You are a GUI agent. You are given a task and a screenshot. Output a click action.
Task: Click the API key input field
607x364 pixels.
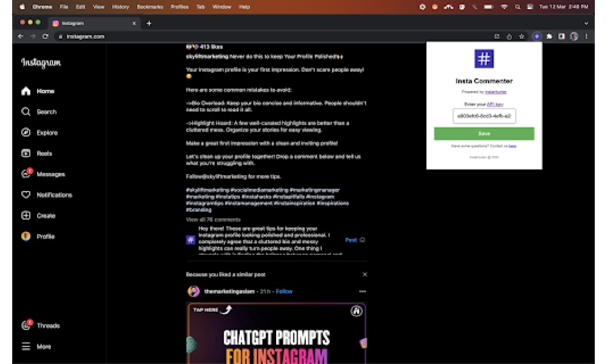[x=484, y=116]
